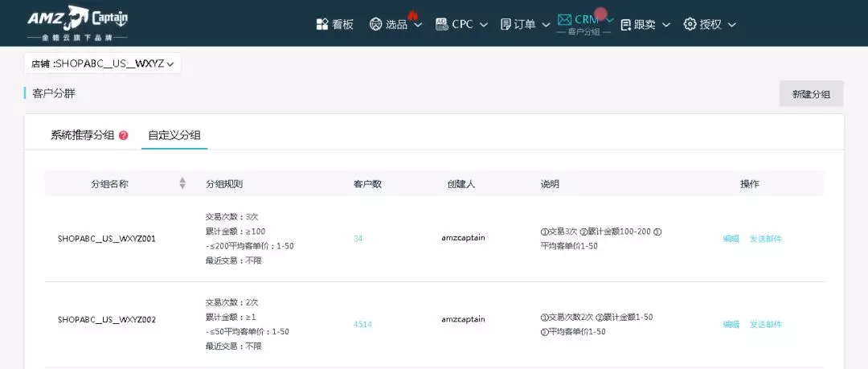The height and width of the screenshot is (369, 868).
Task: Click amzcaptain creator in WXYZ002 row
Action: pyautogui.click(x=464, y=319)
